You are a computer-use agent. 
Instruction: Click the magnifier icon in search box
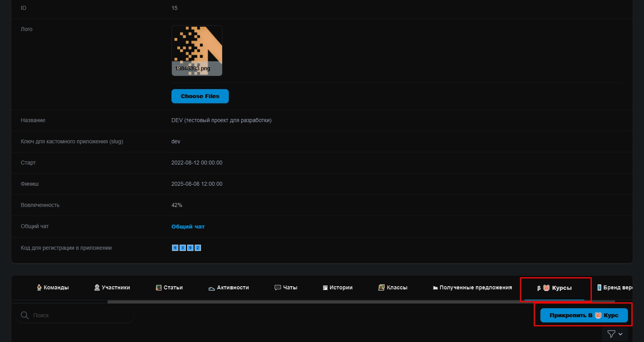(25, 315)
